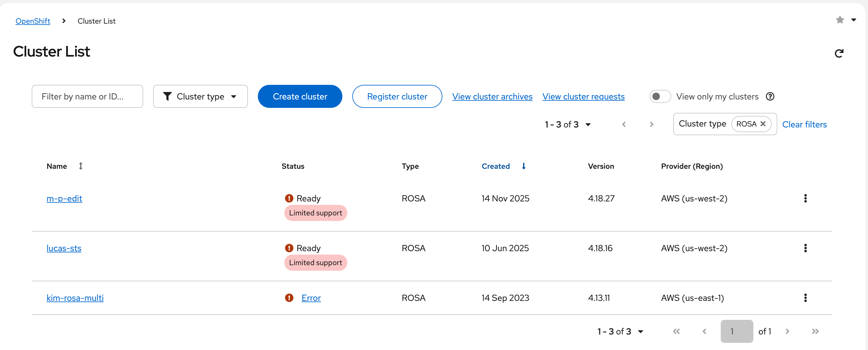Image resolution: width=868 pixels, height=350 pixels.
Task: Click the help icon next to View only my clusters
Action: point(770,96)
